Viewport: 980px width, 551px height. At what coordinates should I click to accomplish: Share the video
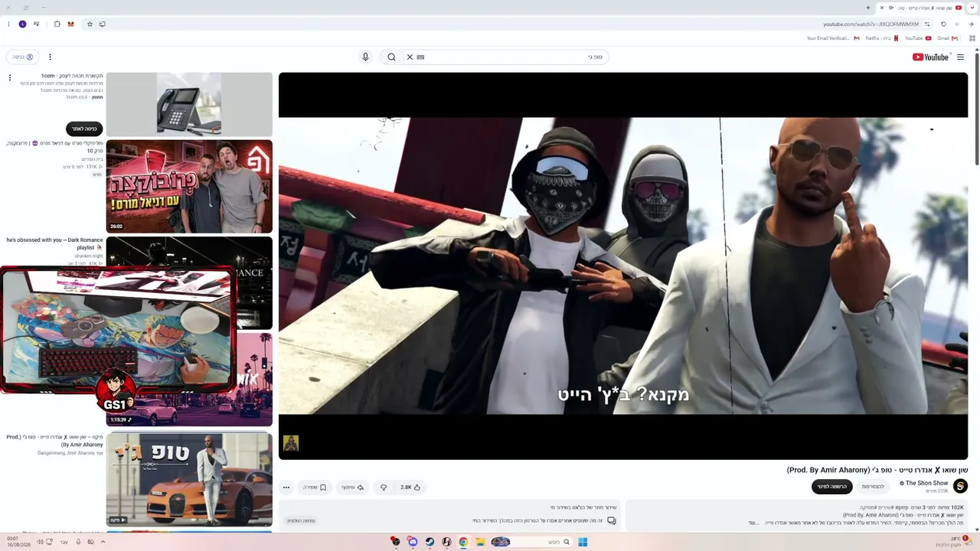pos(353,487)
